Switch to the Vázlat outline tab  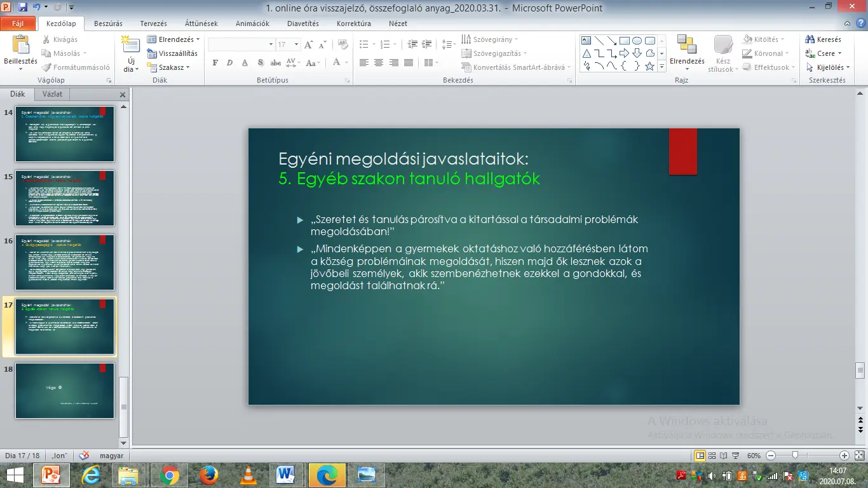(52, 94)
